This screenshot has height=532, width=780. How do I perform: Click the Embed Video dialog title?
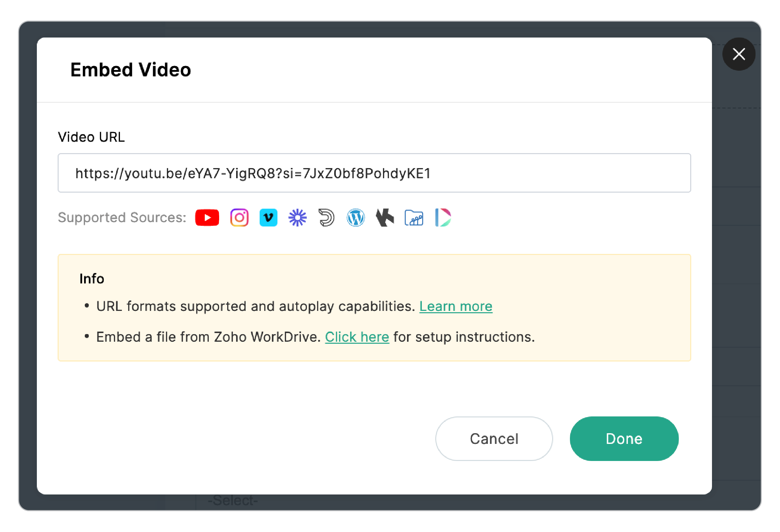coord(131,70)
